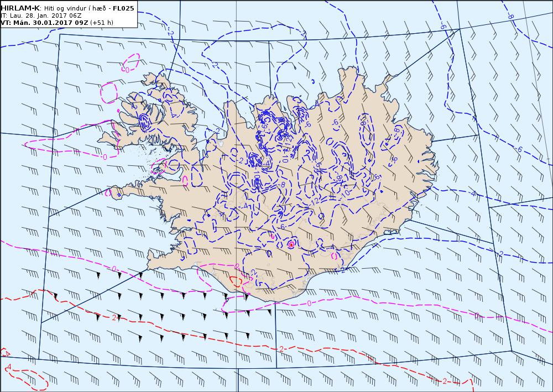Click the unlabeled magenta oval offshore of the Westfjords
Viewport: 553px width, 392px height.
pos(108,93)
